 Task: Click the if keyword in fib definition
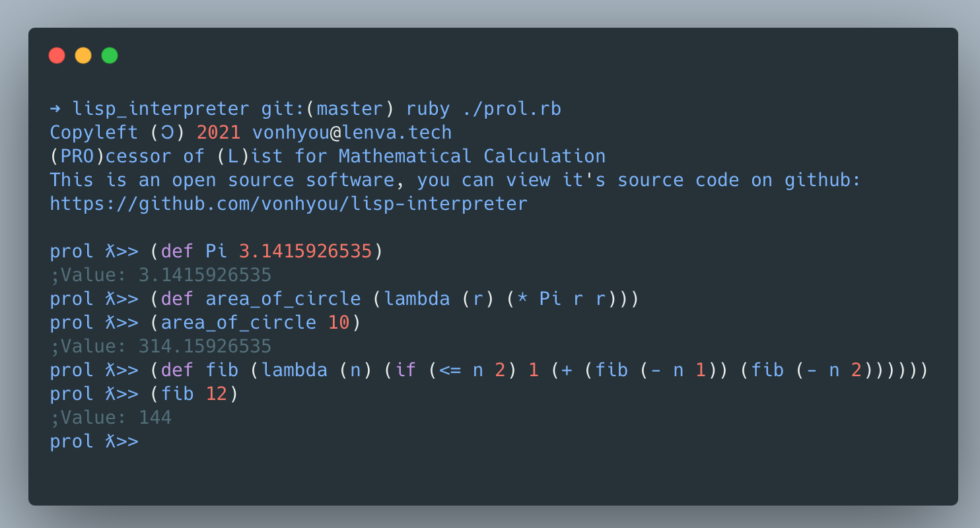pos(405,370)
